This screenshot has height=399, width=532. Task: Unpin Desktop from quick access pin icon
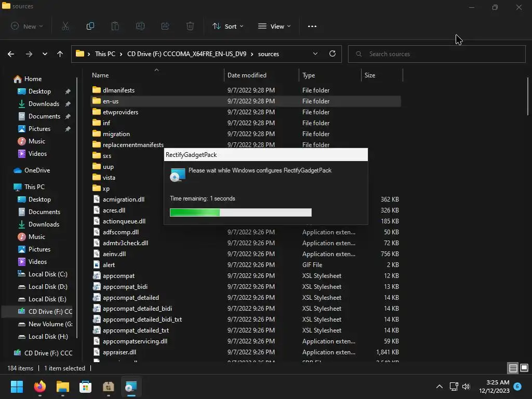(x=68, y=91)
